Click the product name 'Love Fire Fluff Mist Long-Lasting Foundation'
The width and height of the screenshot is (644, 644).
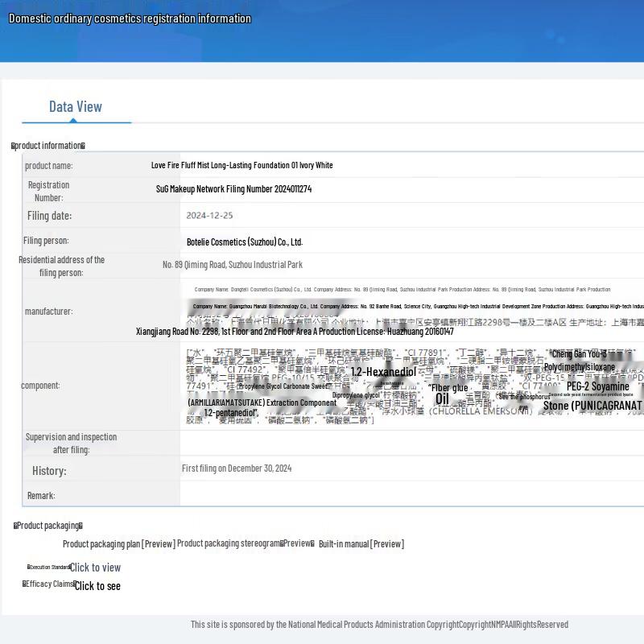pyautogui.click(x=242, y=165)
